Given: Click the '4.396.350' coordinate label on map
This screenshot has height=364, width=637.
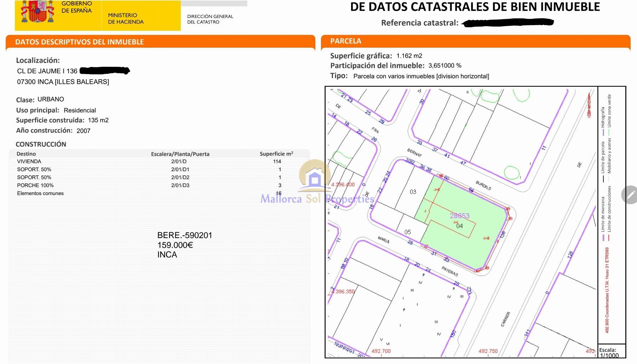Looking at the screenshot, I should (x=343, y=291).
